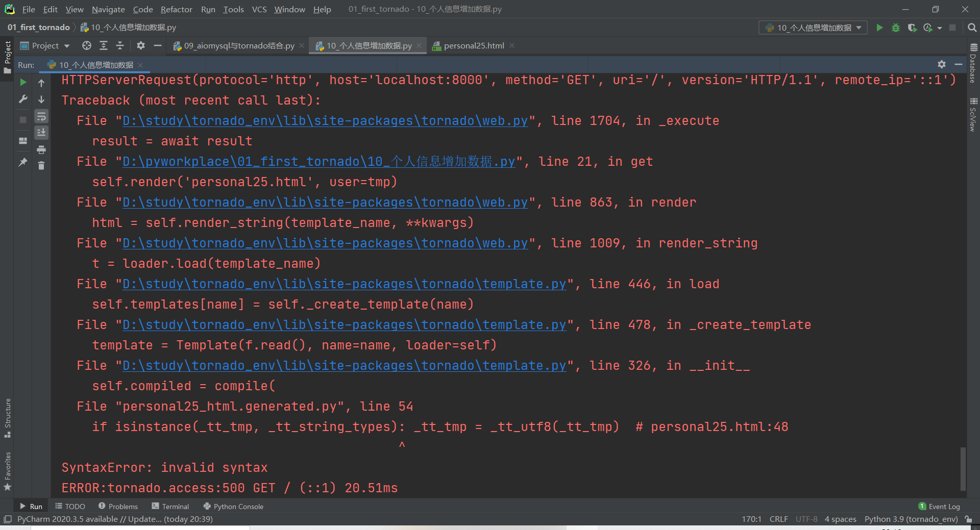Click 01_first_tornado in the breadcrumb
The width and height of the screenshot is (980, 530).
coord(38,27)
